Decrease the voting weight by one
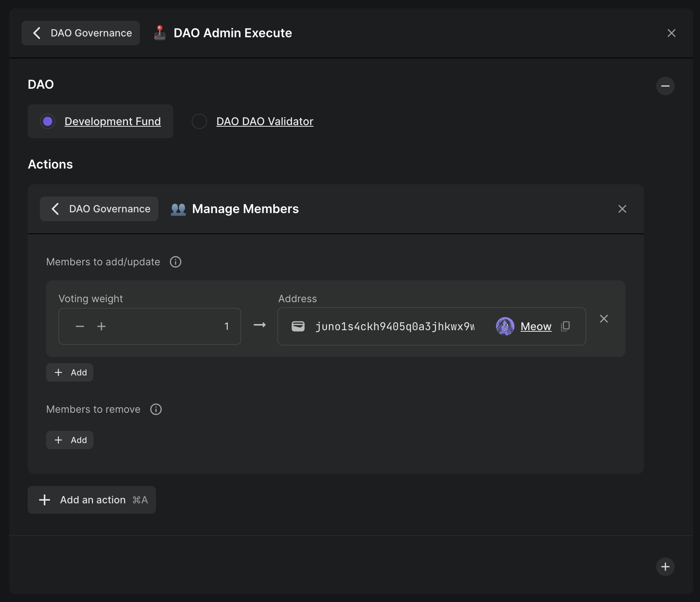 (80, 326)
